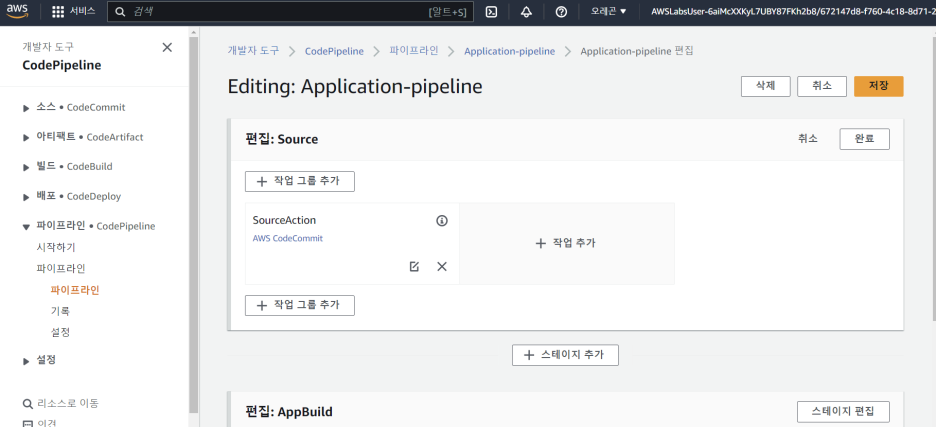Screen dimensions: 936x427
Task: Click the 서비스 menu label
Action: 82,11
